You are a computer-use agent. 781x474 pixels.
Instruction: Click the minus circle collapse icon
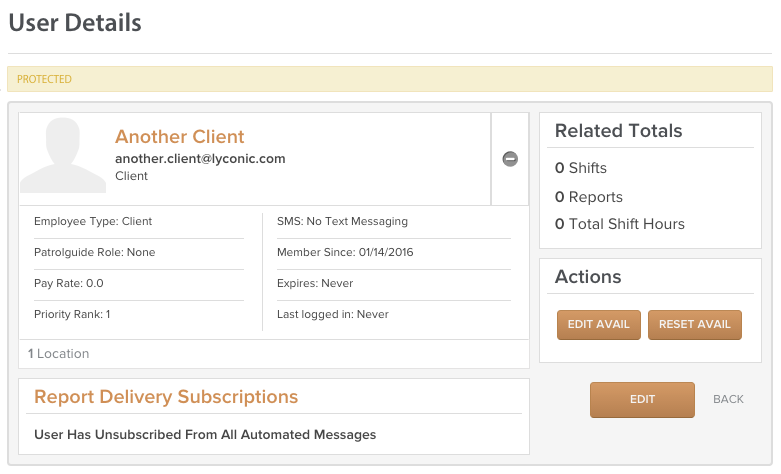(510, 159)
